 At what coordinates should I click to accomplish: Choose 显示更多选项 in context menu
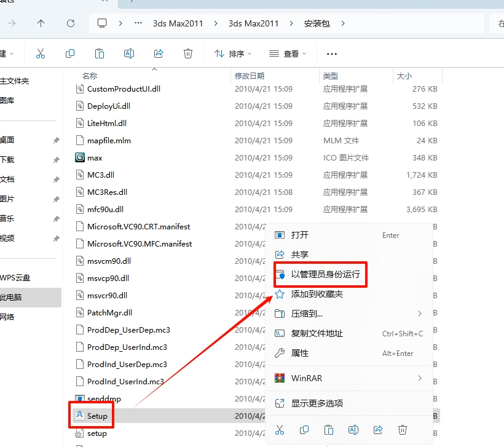point(317,403)
